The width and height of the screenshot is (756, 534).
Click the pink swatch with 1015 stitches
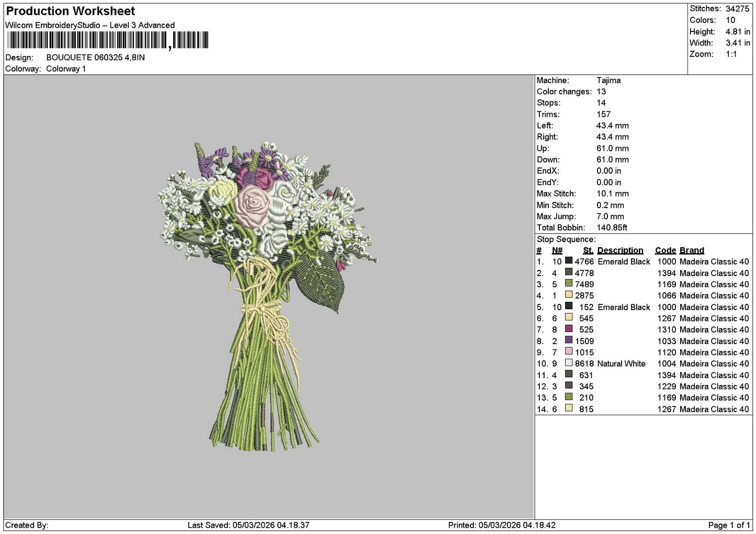click(569, 351)
